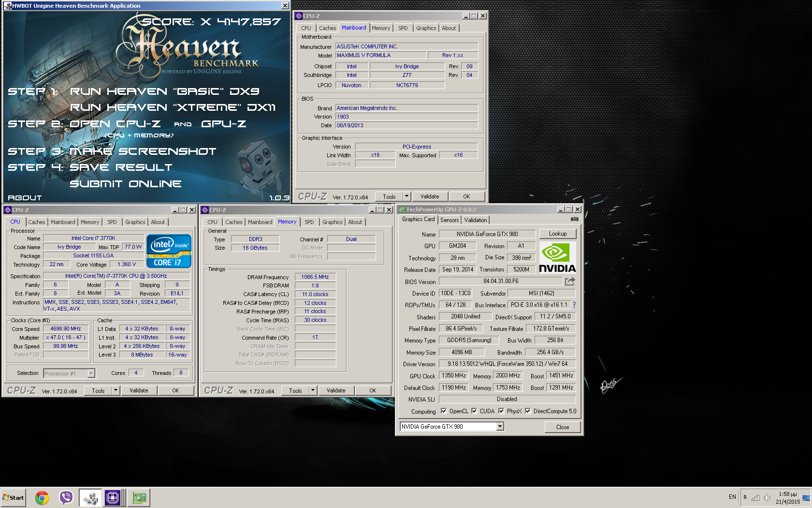The width and height of the screenshot is (812, 508).
Task: Select the GPU-Z taskbar item
Action: click(139, 497)
